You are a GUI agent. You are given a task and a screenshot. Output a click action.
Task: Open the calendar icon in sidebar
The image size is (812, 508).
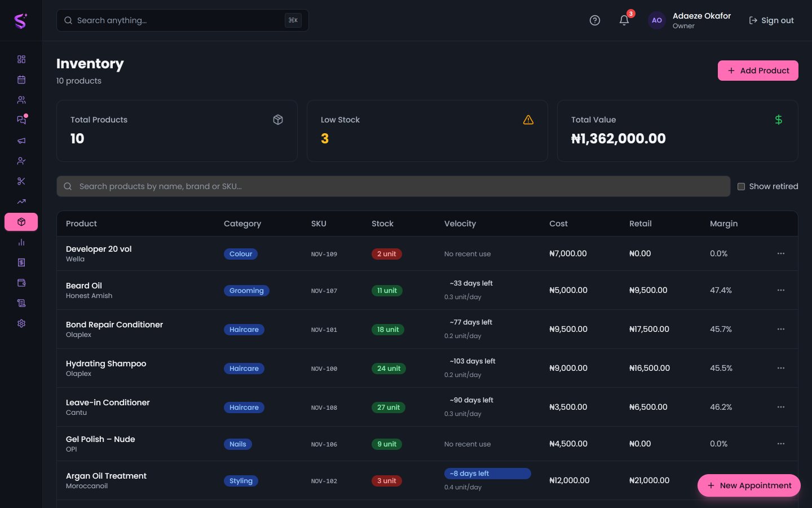21,80
